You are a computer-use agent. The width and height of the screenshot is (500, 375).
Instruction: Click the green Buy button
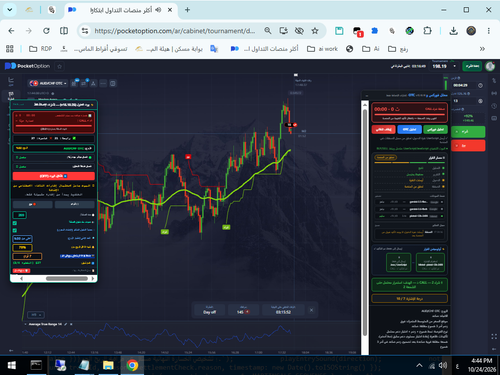tap(468, 132)
